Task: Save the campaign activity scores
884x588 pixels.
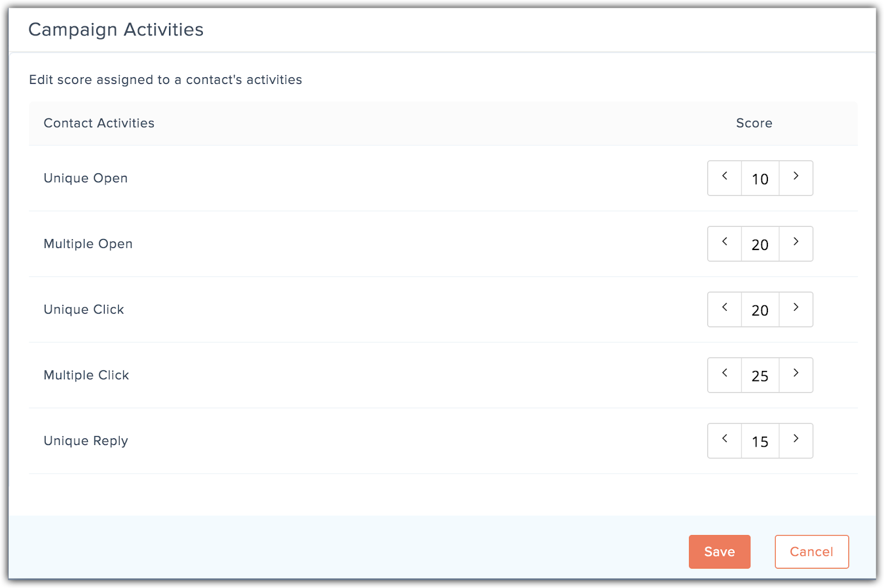Action: pyautogui.click(x=719, y=552)
